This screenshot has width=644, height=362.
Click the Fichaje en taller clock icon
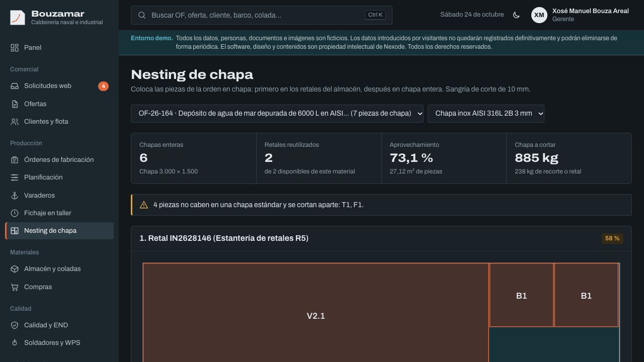click(15, 213)
